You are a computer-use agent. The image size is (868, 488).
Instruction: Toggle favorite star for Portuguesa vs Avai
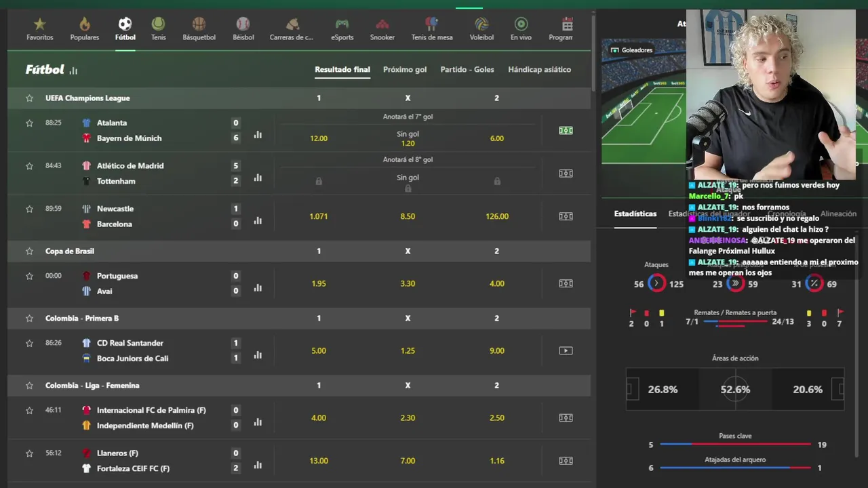click(29, 276)
